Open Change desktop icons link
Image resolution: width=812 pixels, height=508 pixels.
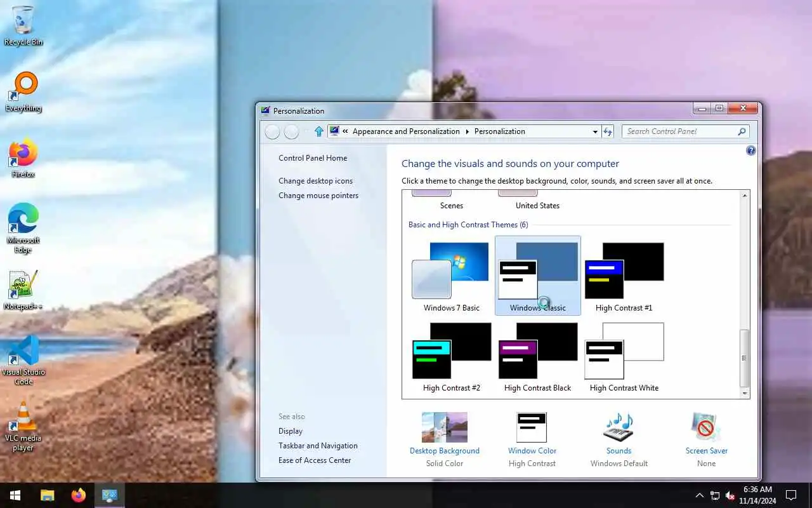click(315, 181)
